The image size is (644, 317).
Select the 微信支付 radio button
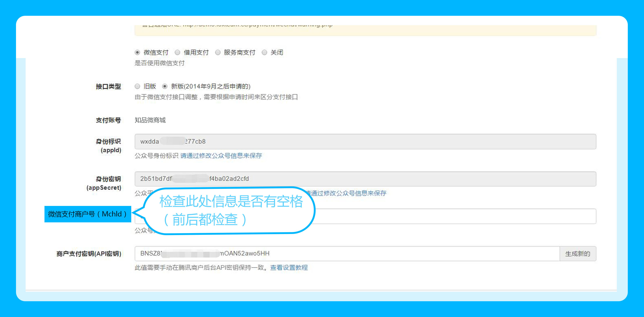pos(137,53)
